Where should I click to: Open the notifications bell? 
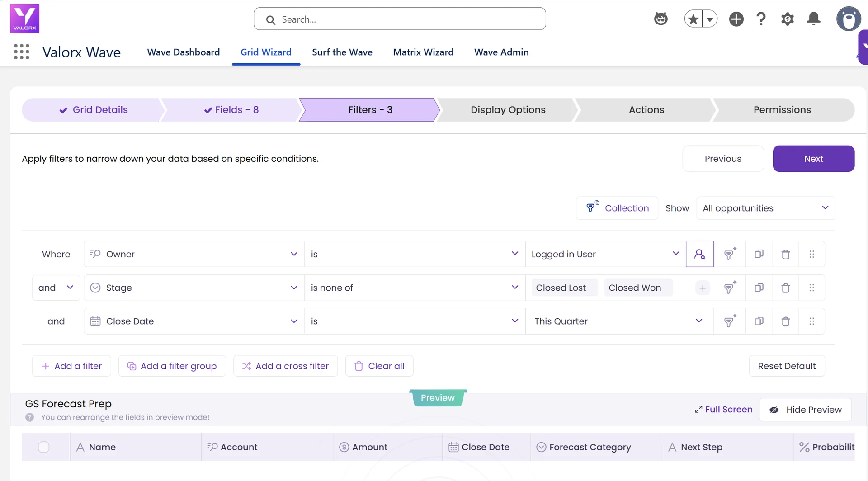[814, 19]
